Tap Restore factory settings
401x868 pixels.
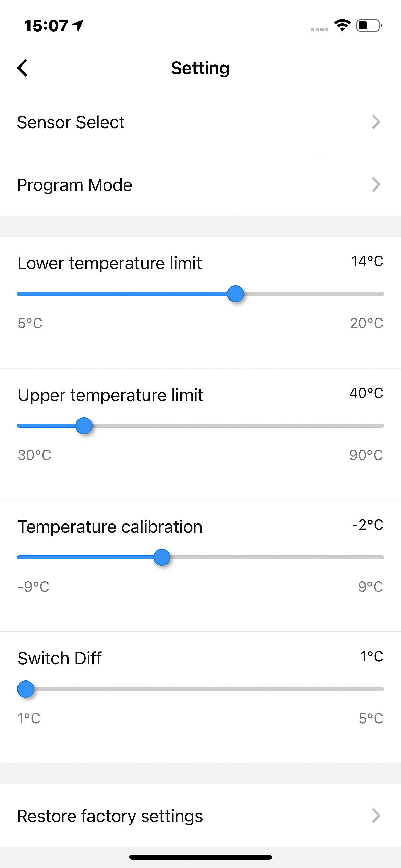point(110,816)
